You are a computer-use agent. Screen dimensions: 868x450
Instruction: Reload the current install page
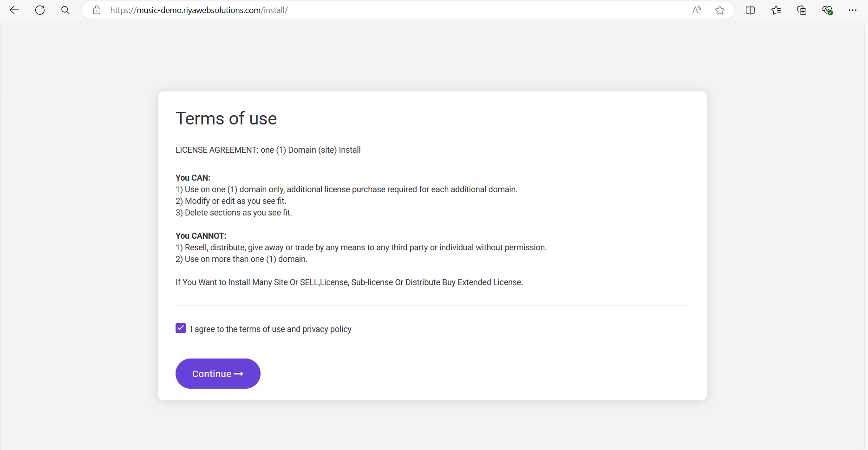[40, 10]
